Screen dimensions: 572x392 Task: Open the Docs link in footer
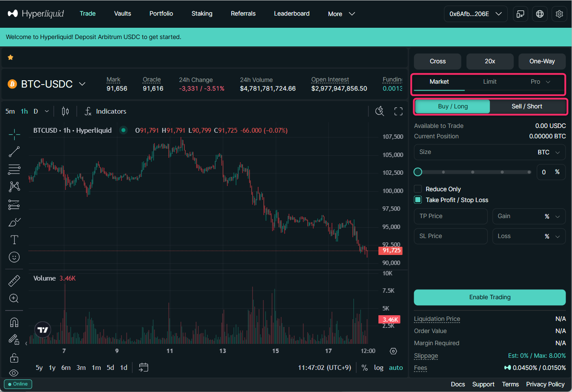[x=457, y=384]
